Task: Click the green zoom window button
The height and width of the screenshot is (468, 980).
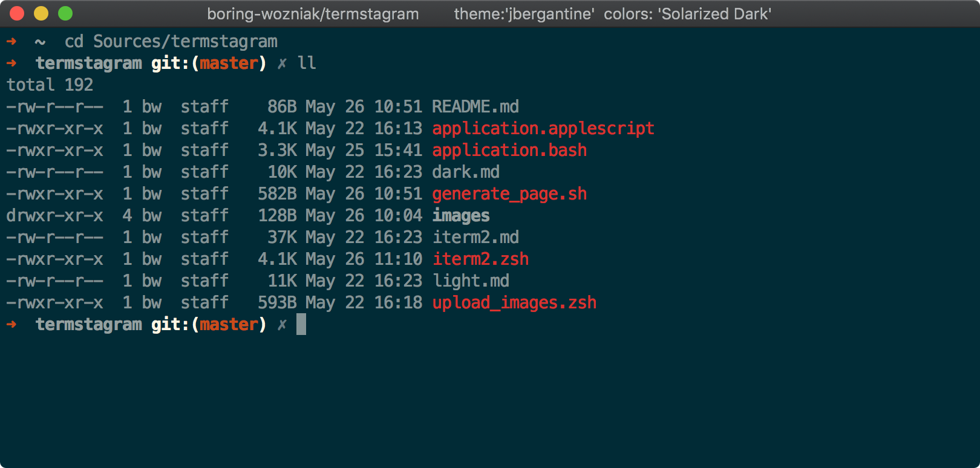Action: point(65,13)
